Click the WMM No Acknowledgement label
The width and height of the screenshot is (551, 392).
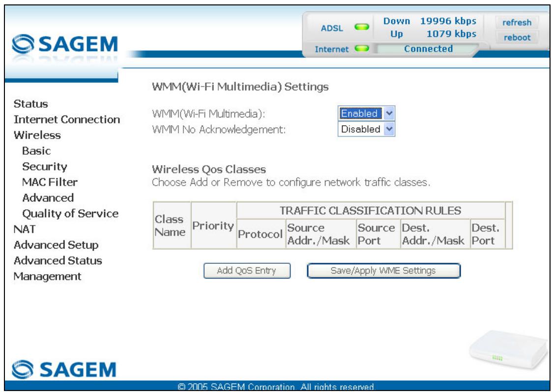(x=219, y=130)
